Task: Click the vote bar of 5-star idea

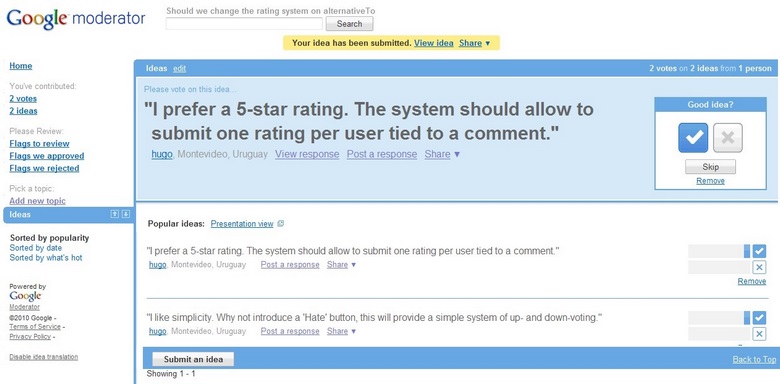Action: [x=719, y=251]
